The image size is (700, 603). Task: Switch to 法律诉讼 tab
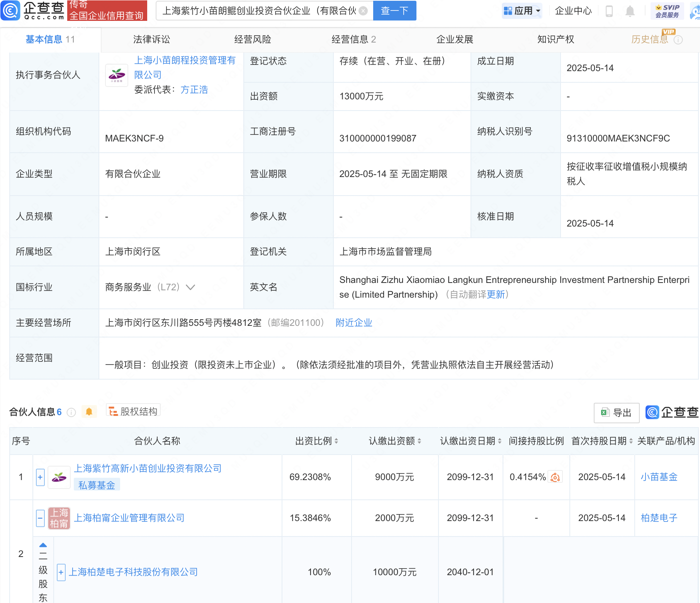(151, 39)
